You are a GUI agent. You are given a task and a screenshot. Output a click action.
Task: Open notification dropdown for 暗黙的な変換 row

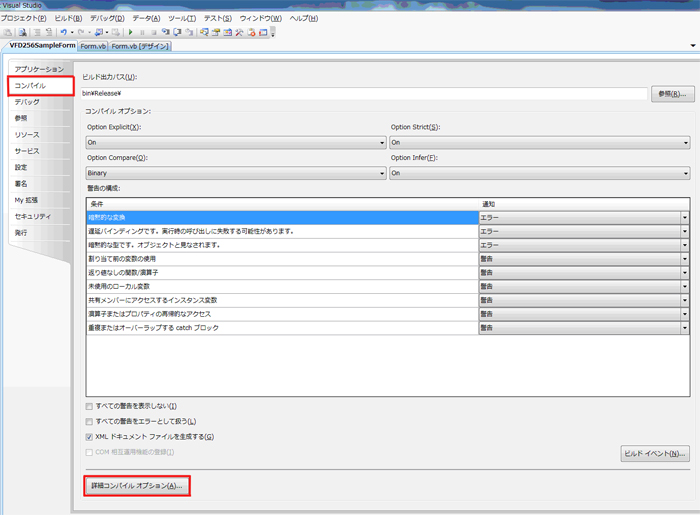click(x=684, y=217)
